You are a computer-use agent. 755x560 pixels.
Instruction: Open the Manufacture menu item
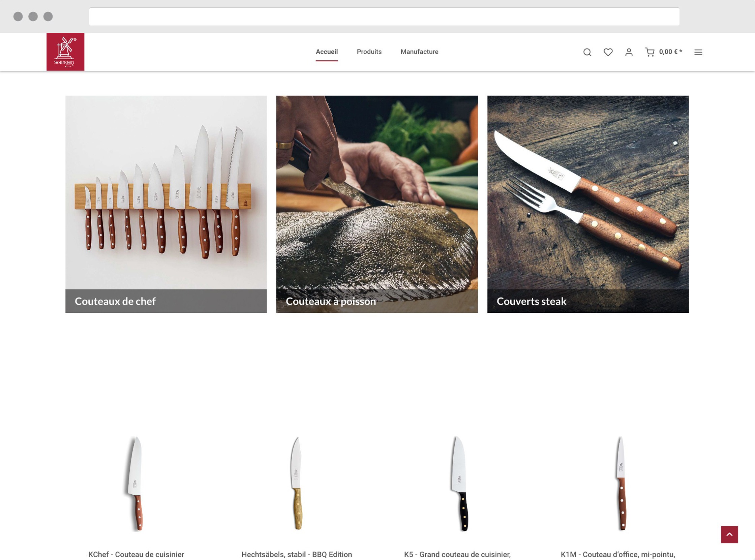tap(419, 52)
